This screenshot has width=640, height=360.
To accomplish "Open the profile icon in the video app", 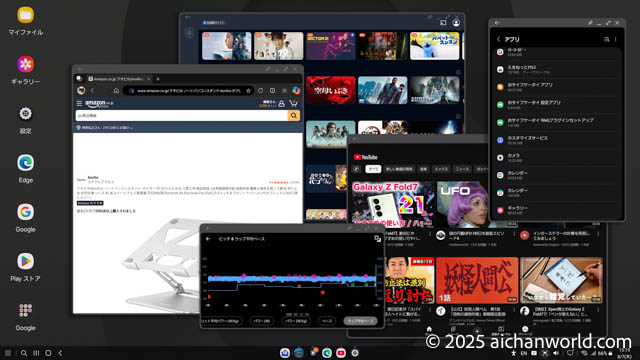I will (456, 23).
